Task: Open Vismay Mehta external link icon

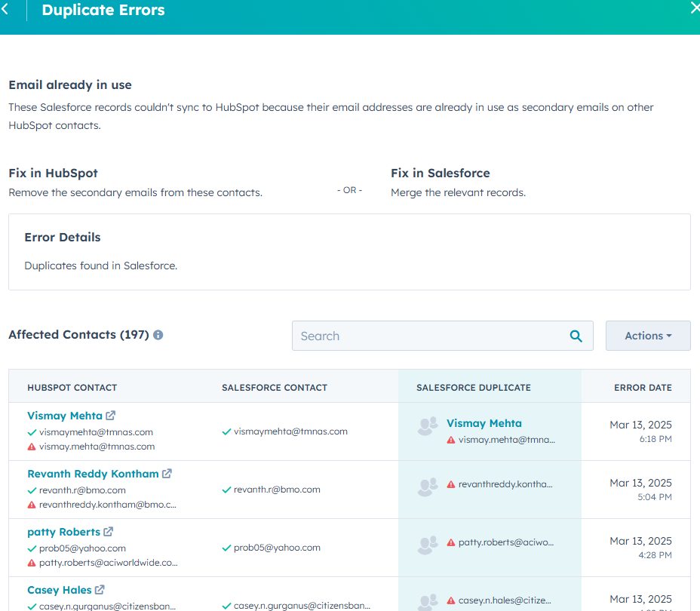Action: (111, 416)
